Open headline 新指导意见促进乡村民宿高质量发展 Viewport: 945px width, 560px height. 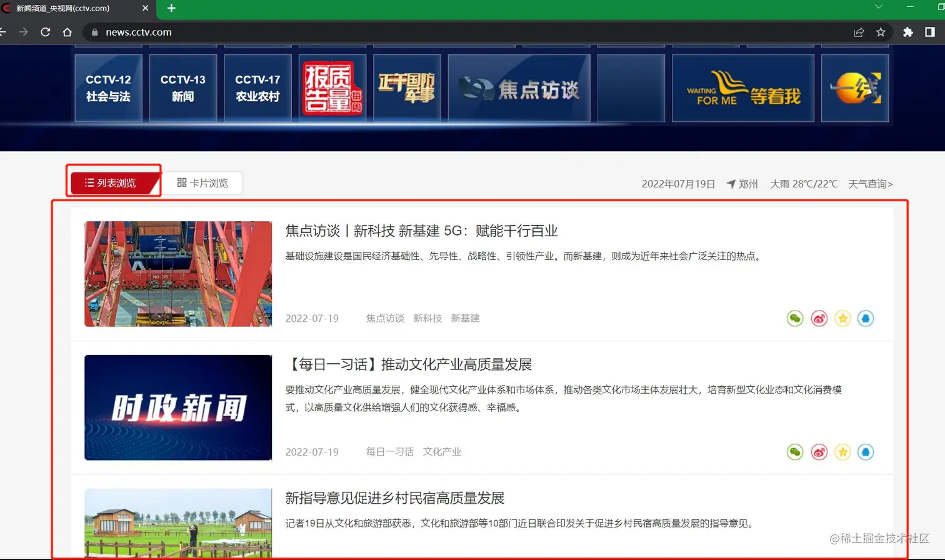point(395,498)
